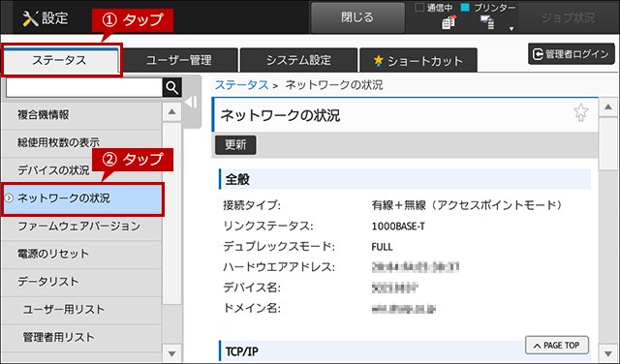Click 管理者ログイン button
Screen dimensions: 620x364
tap(572, 54)
